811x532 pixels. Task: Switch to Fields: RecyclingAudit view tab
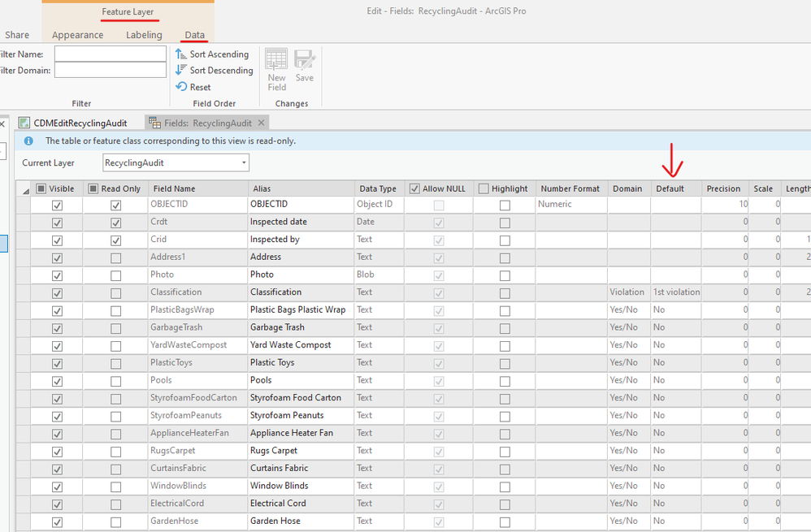point(207,123)
